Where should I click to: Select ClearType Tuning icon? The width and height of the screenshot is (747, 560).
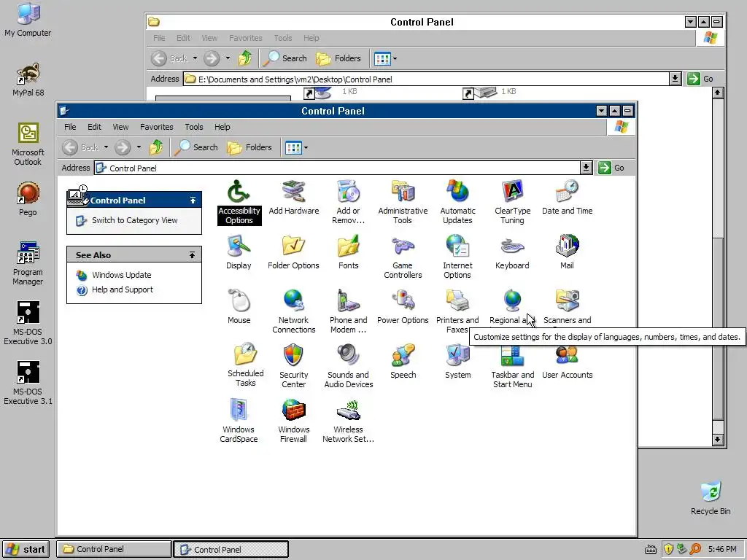click(x=512, y=202)
